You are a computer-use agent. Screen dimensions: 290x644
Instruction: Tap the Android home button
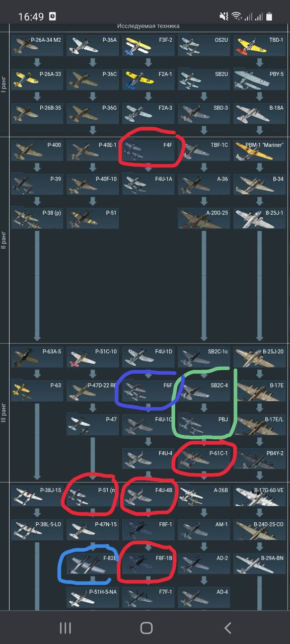click(x=146, y=627)
